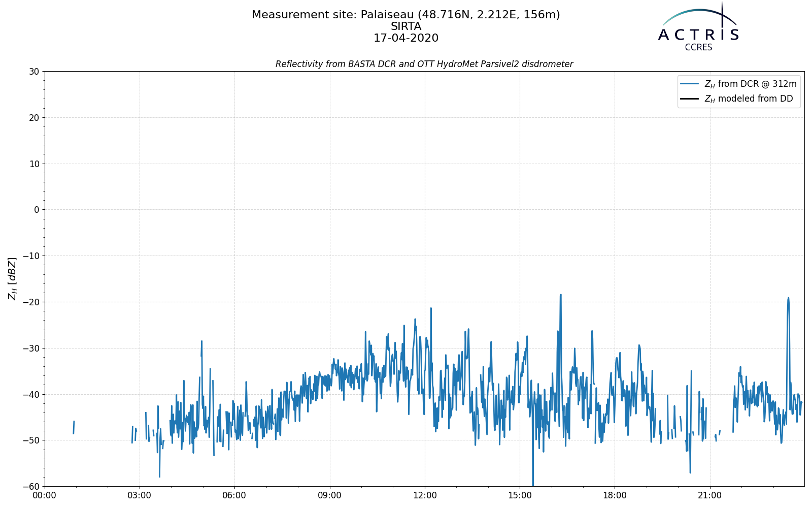Viewport: 812px width, 508px height.
Task: Click the 30 tick label on y-axis
Action: [34, 72]
